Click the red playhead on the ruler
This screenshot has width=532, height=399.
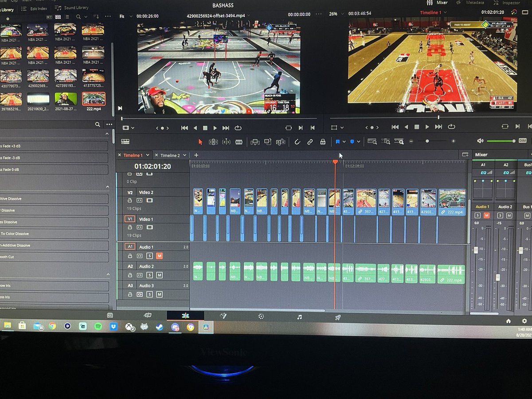[335, 162]
